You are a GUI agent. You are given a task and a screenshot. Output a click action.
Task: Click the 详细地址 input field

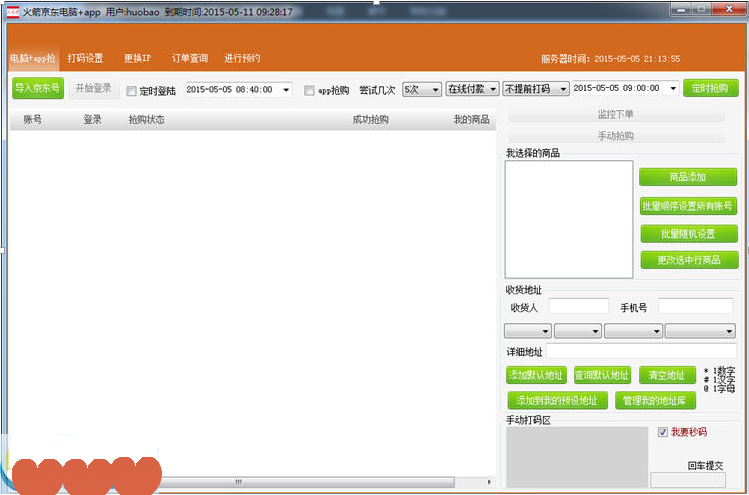(641, 351)
